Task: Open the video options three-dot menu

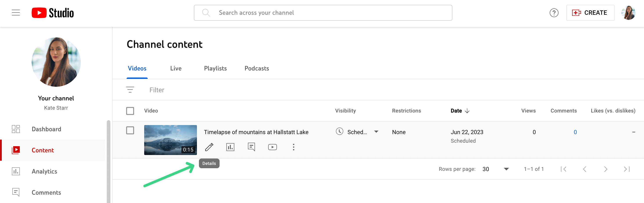Action: coord(293,147)
